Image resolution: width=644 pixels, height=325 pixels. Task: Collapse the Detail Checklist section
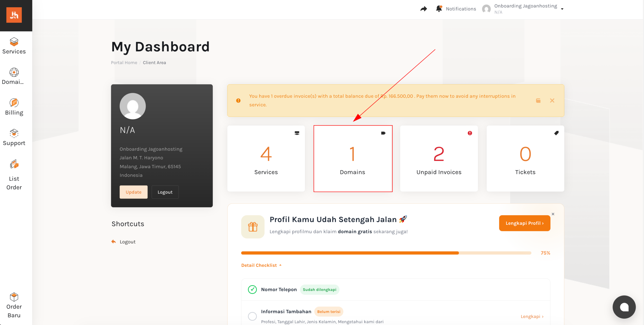[261, 265]
